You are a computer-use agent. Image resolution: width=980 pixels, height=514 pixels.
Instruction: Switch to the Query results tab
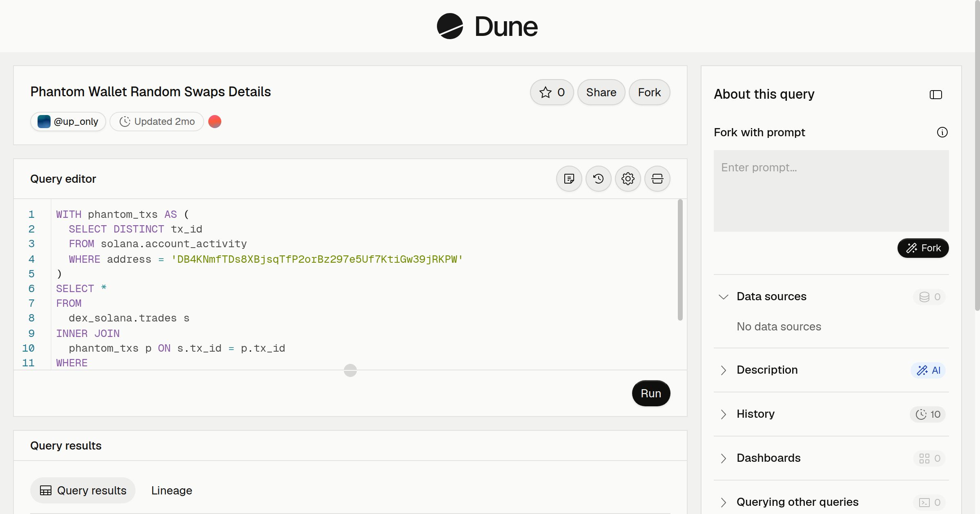[83, 490]
